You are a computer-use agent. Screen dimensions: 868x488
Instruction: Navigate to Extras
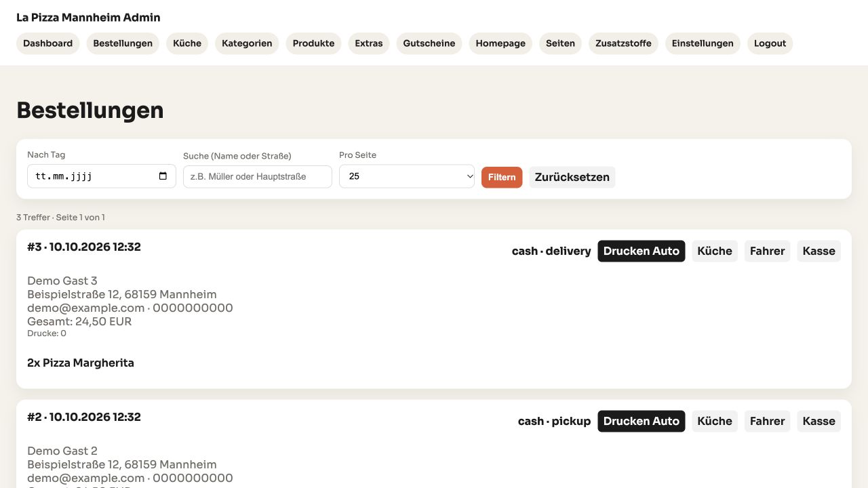pyautogui.click(x=369, y=43)
